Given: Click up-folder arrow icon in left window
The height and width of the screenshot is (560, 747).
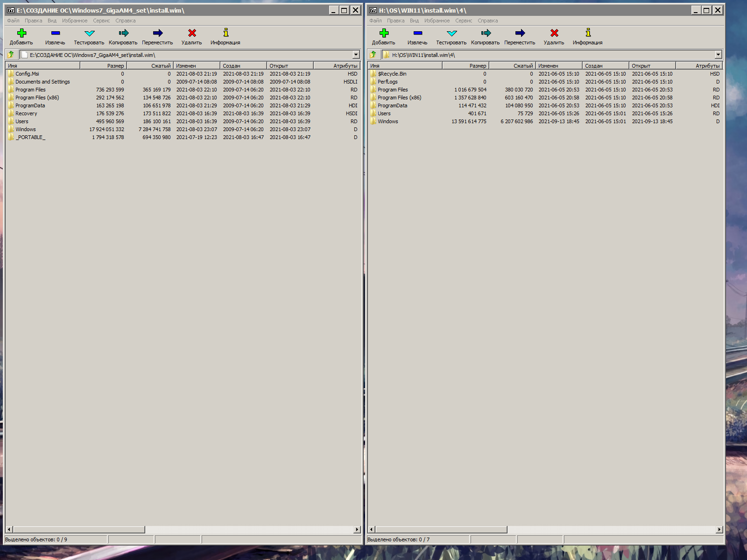Looking at the screenshot, I should pyautogui.click(x=11, y=55).
